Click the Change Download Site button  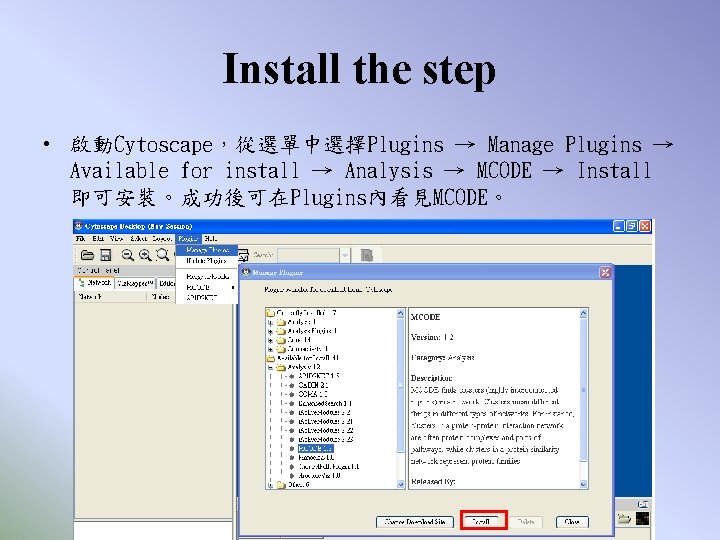(415, 522)
